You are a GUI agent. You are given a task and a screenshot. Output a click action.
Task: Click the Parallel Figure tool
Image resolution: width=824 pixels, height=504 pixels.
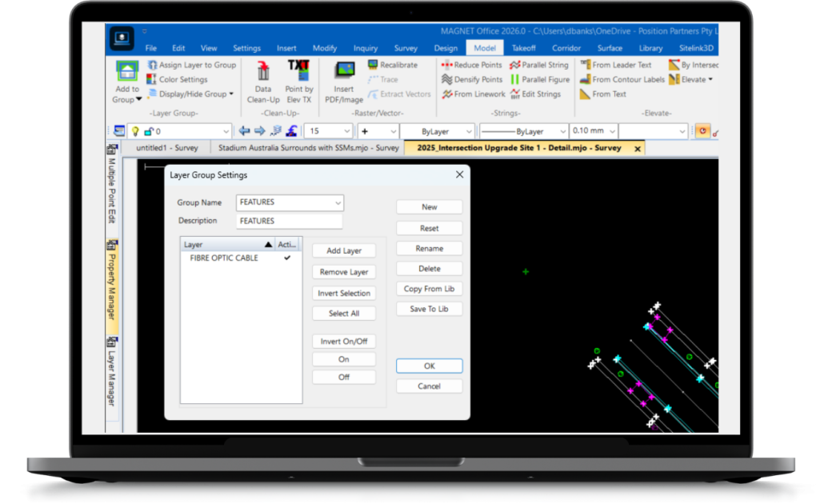(x=540, y=79)
